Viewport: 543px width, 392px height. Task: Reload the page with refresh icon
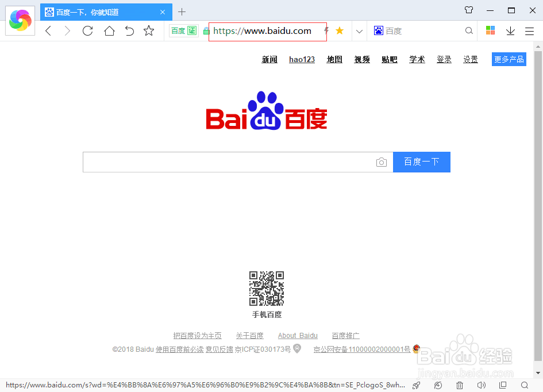point(87,31)
